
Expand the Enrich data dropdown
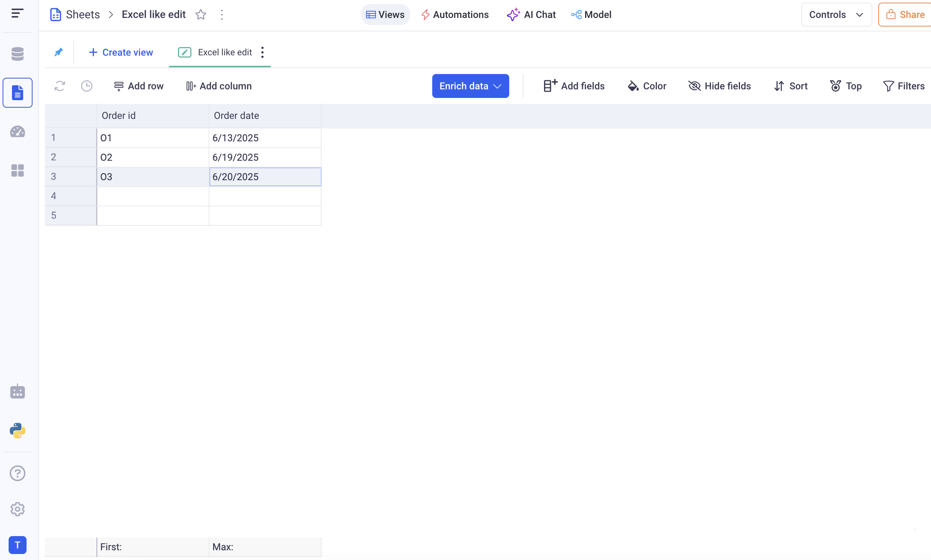470,86
